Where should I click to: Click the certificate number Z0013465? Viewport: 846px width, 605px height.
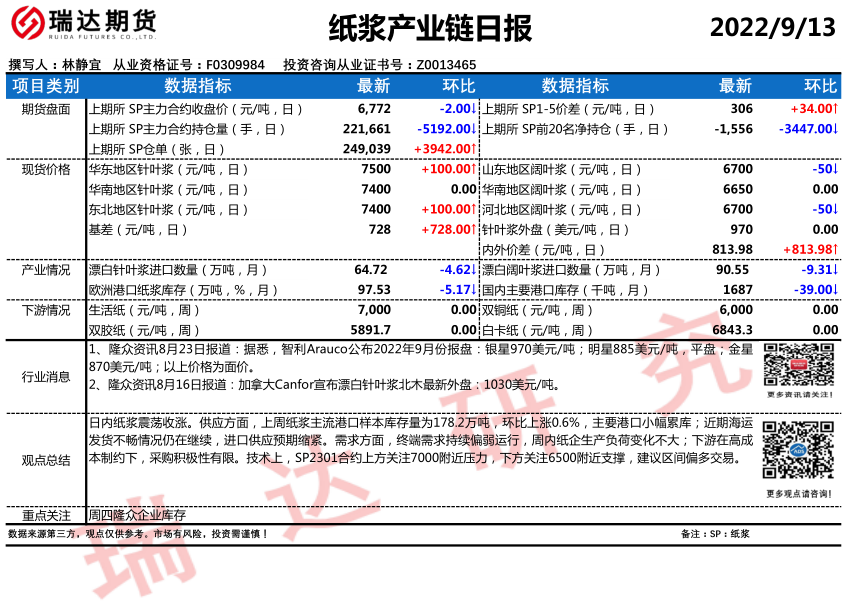[445, 65]
